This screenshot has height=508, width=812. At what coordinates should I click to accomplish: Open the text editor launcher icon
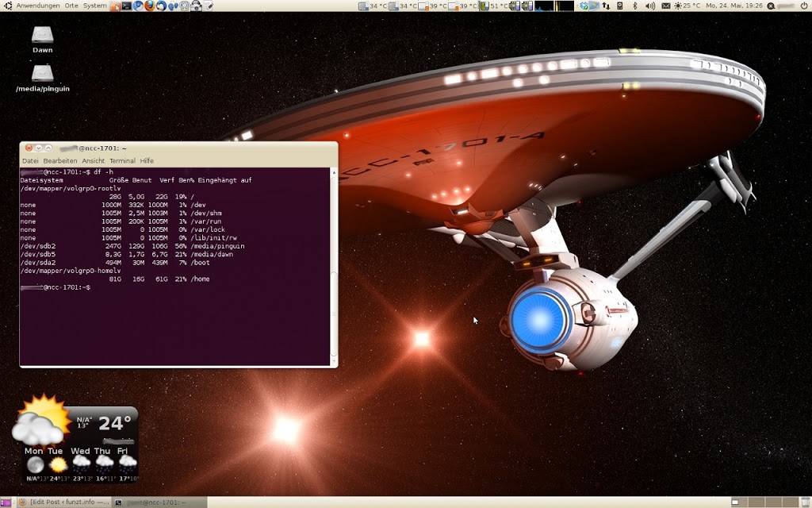pos(208,6)
